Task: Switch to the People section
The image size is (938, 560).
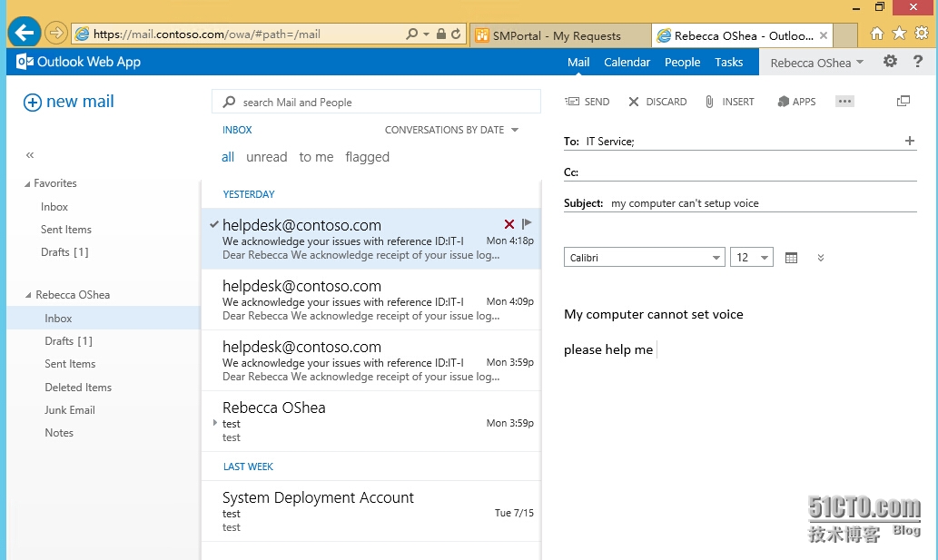Action: (682, 62)
